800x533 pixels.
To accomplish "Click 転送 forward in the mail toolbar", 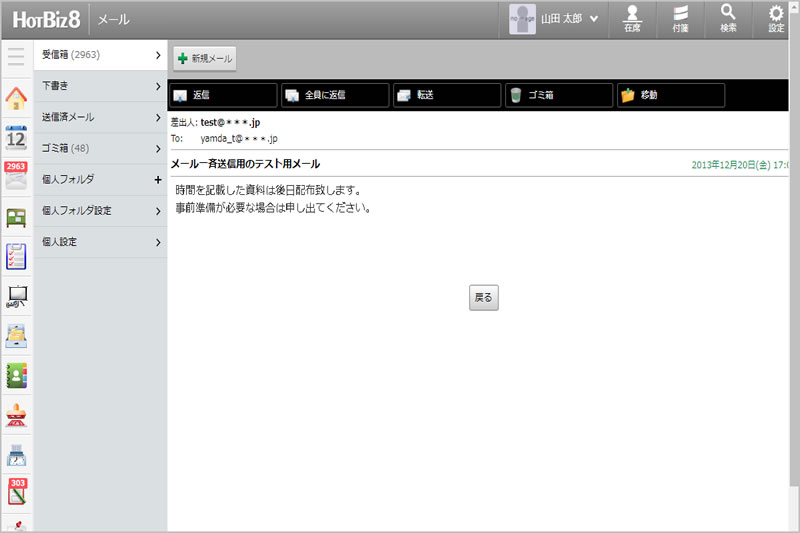I will click(x=446, y=95).
